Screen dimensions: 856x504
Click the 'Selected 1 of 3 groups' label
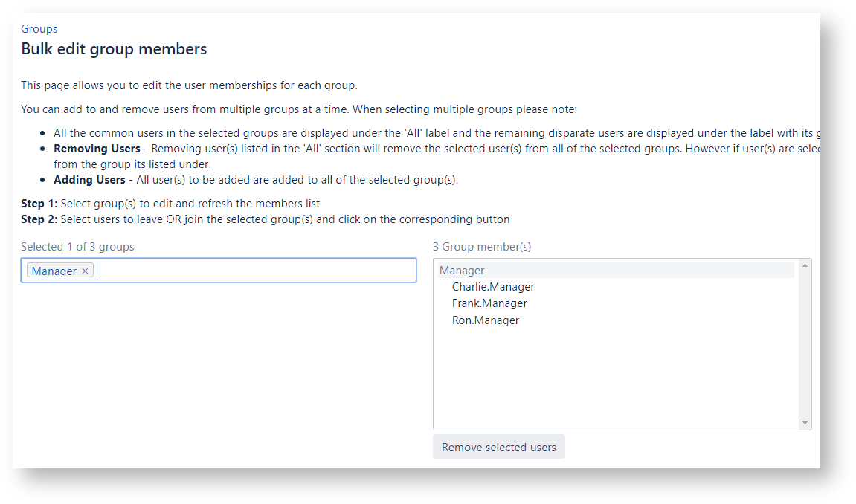coord(77,247)
